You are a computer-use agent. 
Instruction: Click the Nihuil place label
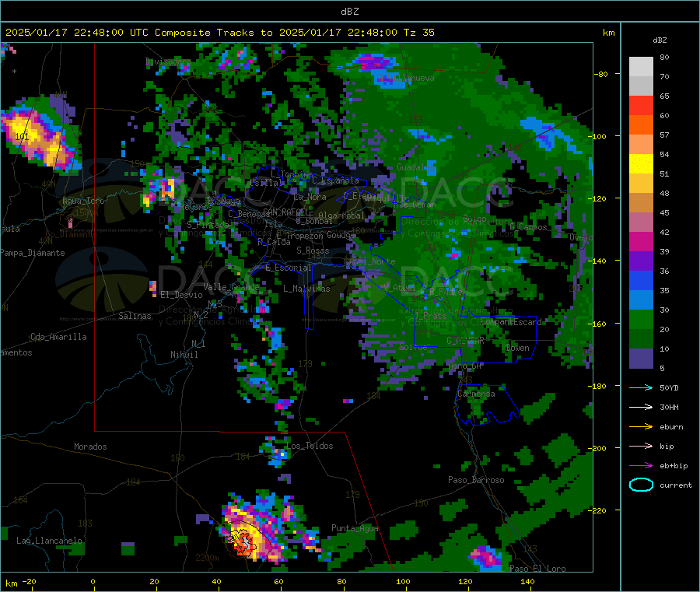(184, 355)
